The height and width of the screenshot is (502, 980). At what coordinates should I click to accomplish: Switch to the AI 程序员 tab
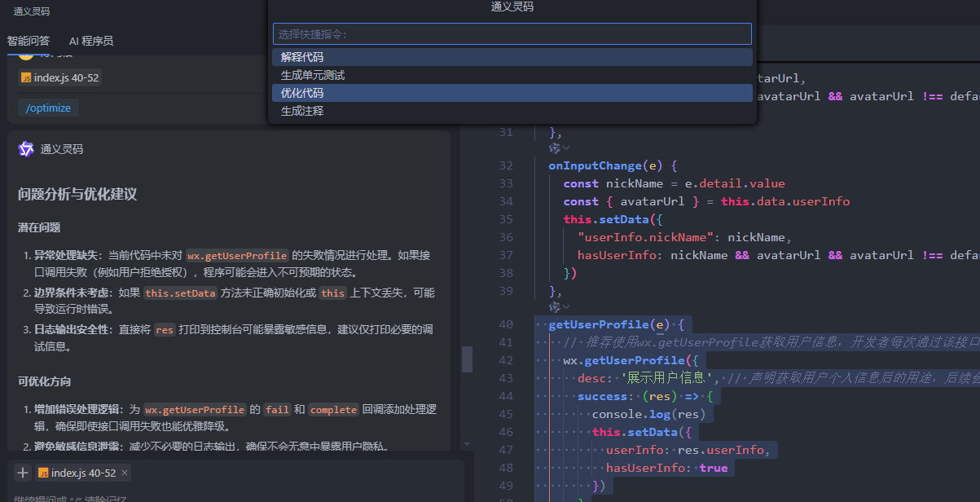tap(91, 41)
